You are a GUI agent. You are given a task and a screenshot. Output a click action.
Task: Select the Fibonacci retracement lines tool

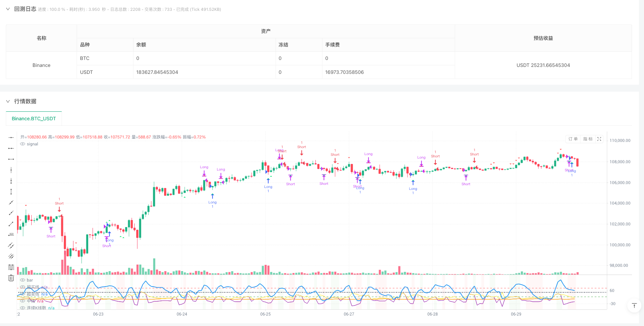click(x=11, y=267)
